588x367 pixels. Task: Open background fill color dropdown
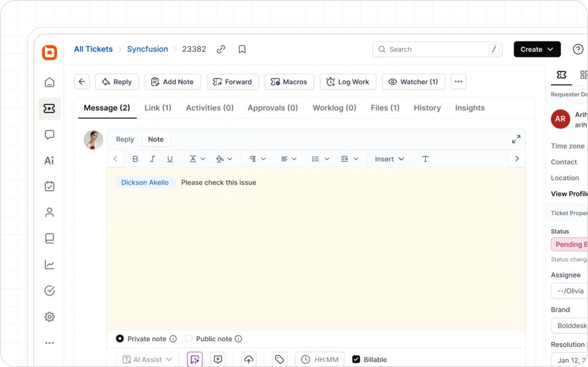coord(224,159)
